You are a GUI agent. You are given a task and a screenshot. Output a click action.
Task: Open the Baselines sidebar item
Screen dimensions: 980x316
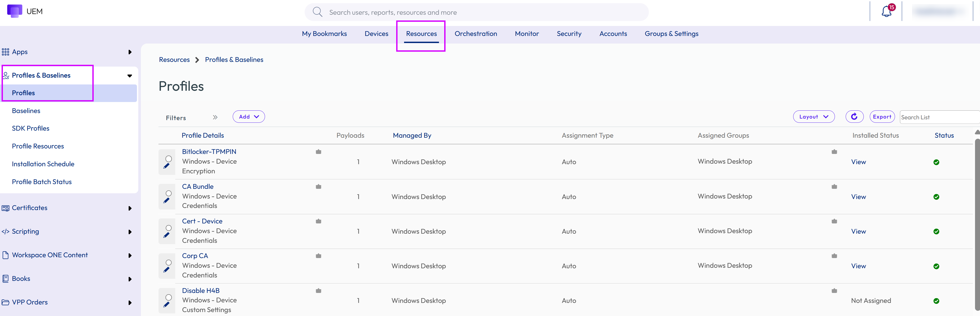(x=26, y=111)
